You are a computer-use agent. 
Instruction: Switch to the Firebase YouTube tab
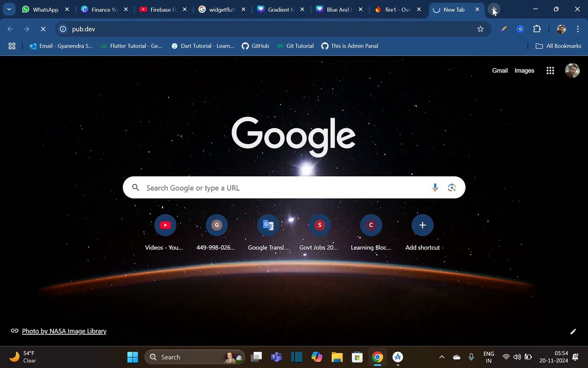[158, 9]
